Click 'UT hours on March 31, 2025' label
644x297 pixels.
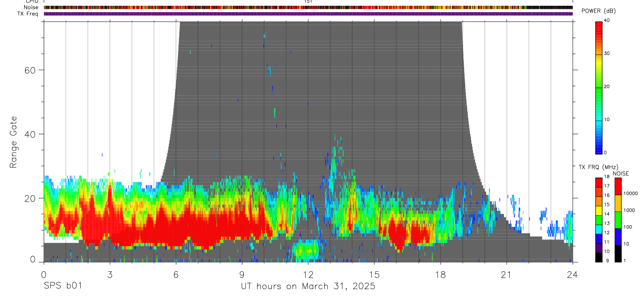pyautogui.click(x=308, y=287)
